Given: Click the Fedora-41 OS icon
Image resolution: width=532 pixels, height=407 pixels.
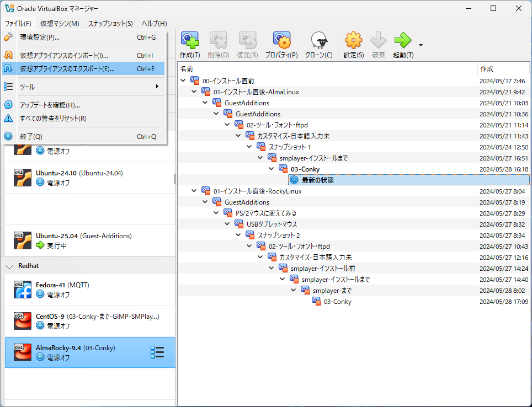Looking at the screenshot, I should 23,290.
